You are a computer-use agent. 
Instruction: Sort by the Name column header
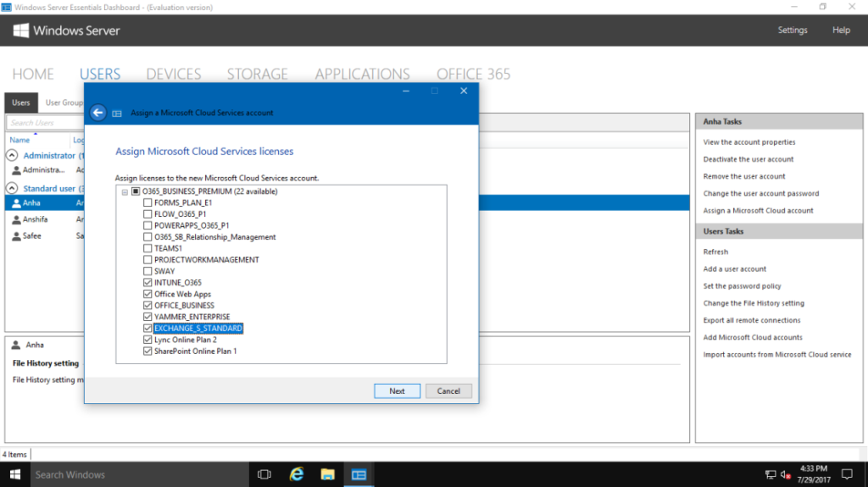click(x=19, y=141)
